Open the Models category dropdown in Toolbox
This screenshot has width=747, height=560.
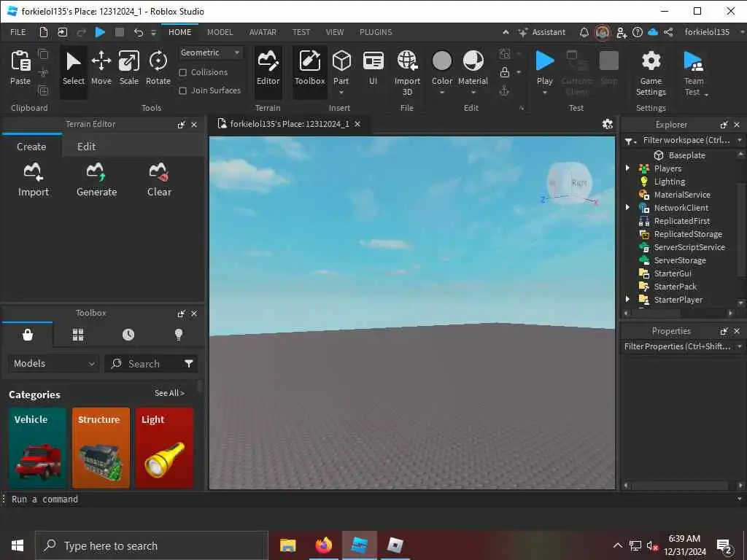tap(53, 364)
